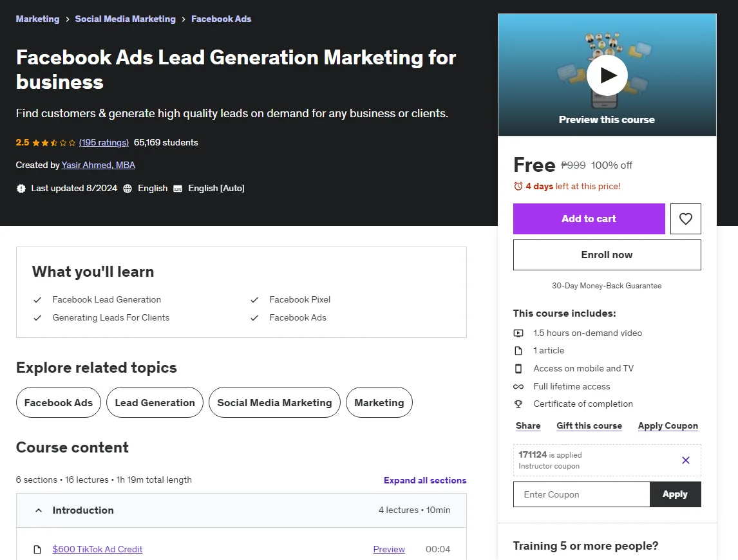Image resolution: width=738 pixels, height=560 pixels.
Task: Select the Marketing topic pill
Action: (x=379, y=403)
